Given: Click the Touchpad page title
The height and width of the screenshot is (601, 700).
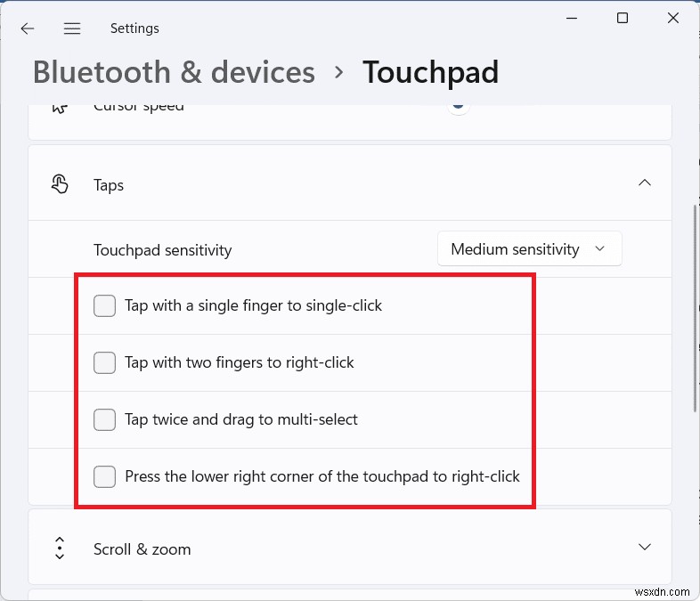Looking at the screenshot, I should pos(430,72).
